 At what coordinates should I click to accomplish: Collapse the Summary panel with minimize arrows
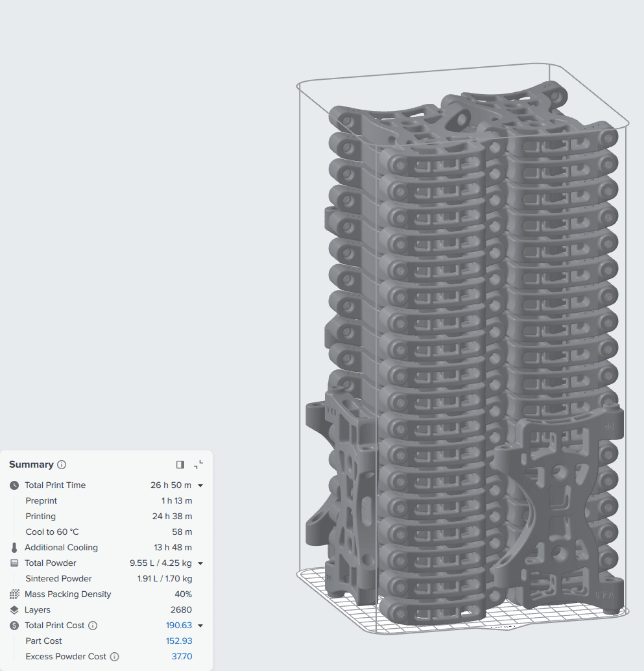[198, 465]
